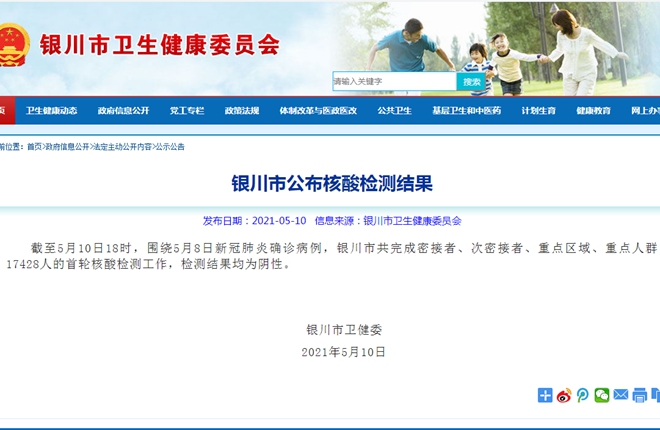Click the 搜索 search button
The height and width of the screenshot is (430, 660).
tap(472, 81)
